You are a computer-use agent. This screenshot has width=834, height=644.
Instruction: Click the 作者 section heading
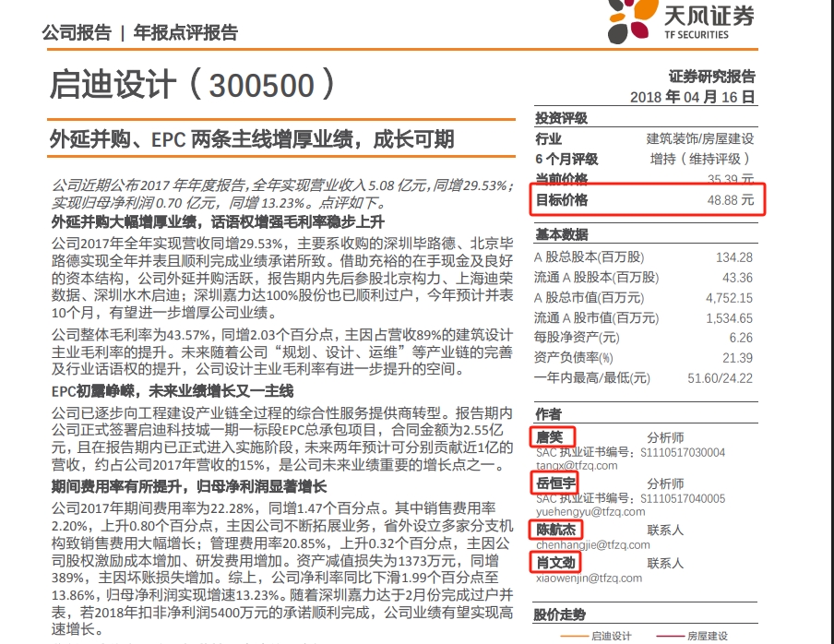point(548,414)
